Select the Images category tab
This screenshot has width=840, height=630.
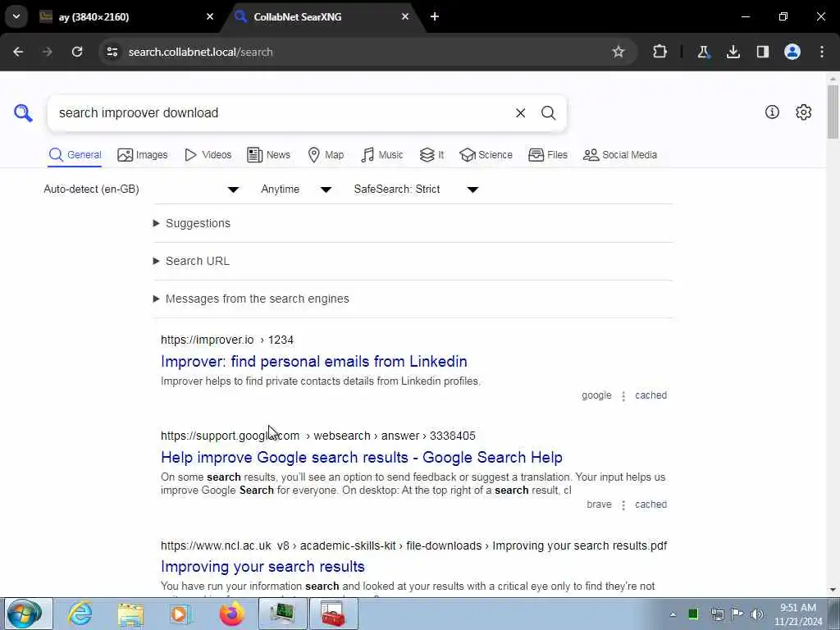pos(143,155)
